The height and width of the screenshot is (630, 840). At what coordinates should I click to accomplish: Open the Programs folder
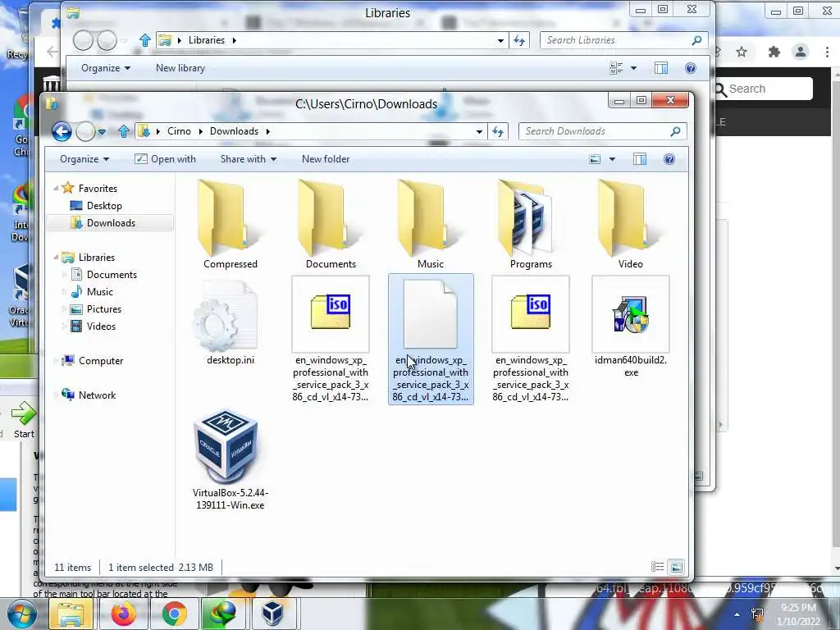[531, 224]
